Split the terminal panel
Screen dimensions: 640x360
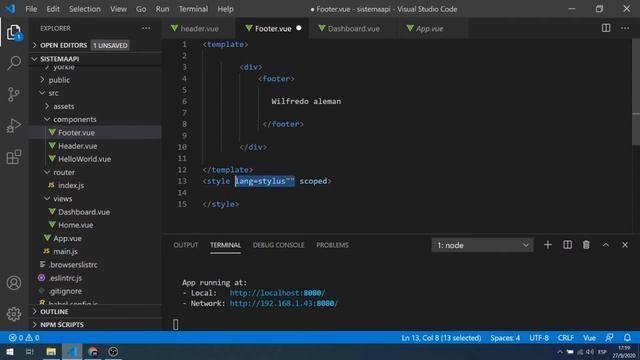(567, 245)
